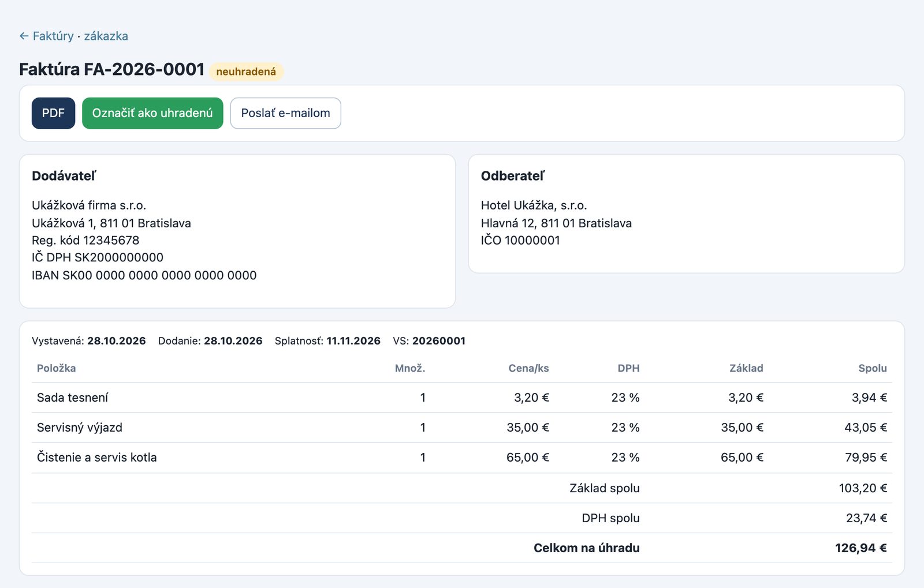The height and width of the screenshot is (588, 924).
Task: Click the IČO 10000001 line
Action: pos(520,241)
